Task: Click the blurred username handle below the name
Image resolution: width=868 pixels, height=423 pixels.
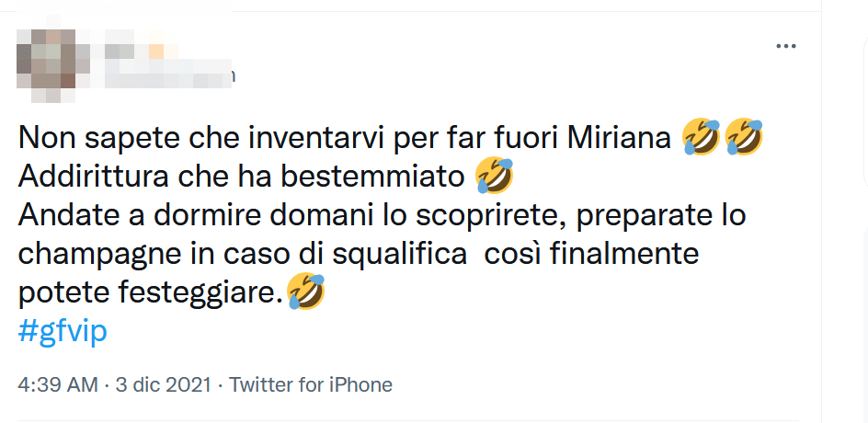Action: click(x=166, y=75)
